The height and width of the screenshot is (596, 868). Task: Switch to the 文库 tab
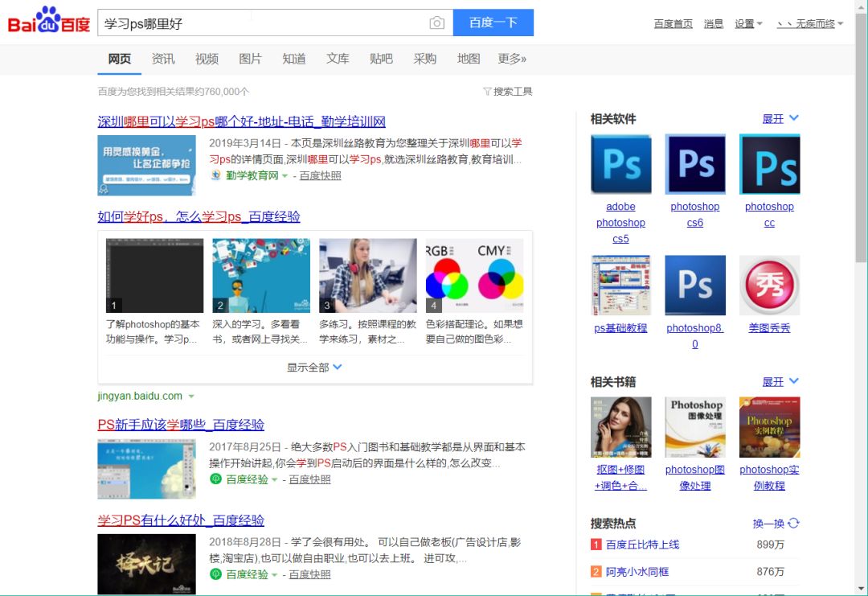338,59
